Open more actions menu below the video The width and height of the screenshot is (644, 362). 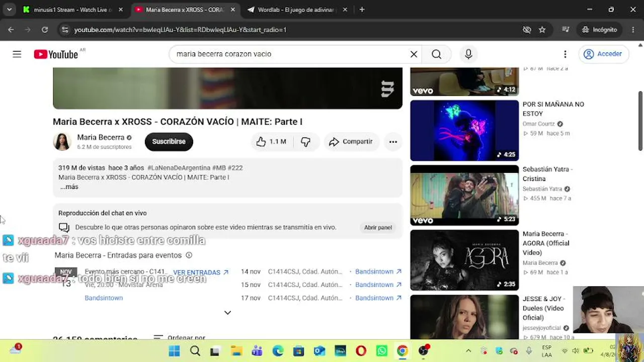[393, 142]
